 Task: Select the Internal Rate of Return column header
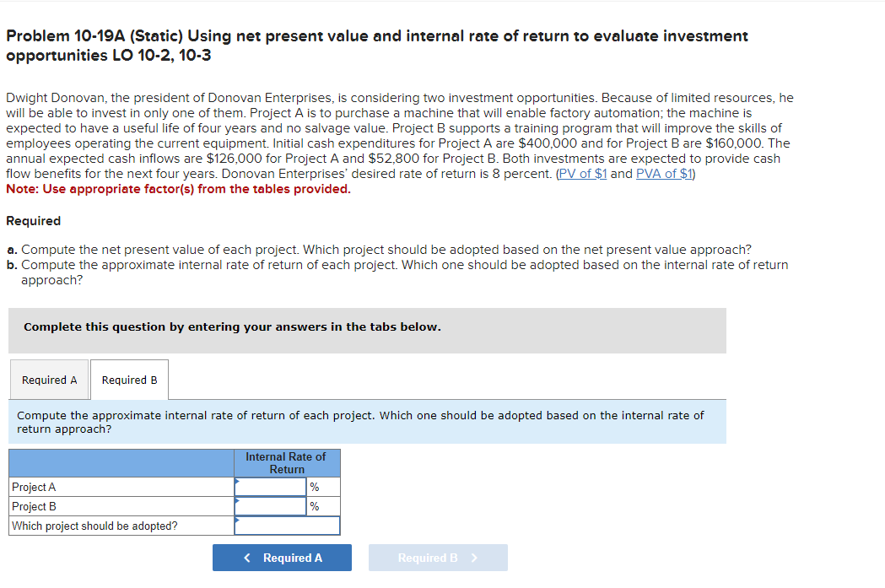(287, 462)
